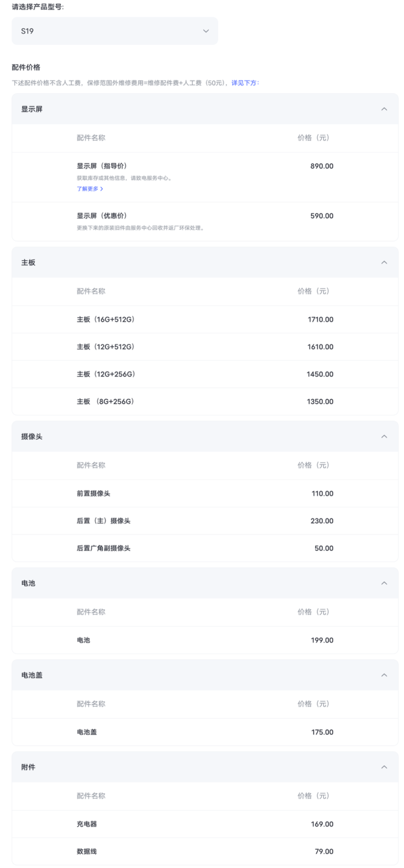Click the 主板 section header title

point(28,262)
